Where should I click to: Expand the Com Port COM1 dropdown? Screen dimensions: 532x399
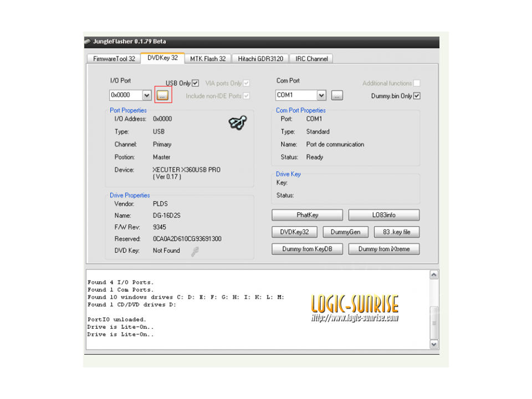(x=321, y=95)
